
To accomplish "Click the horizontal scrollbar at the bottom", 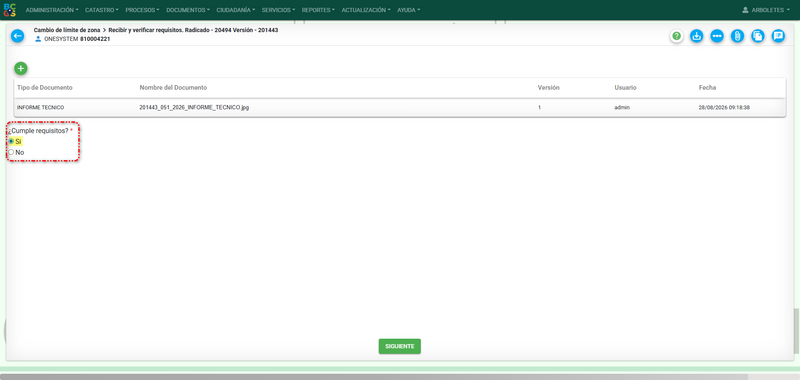I will click(374, 376).
